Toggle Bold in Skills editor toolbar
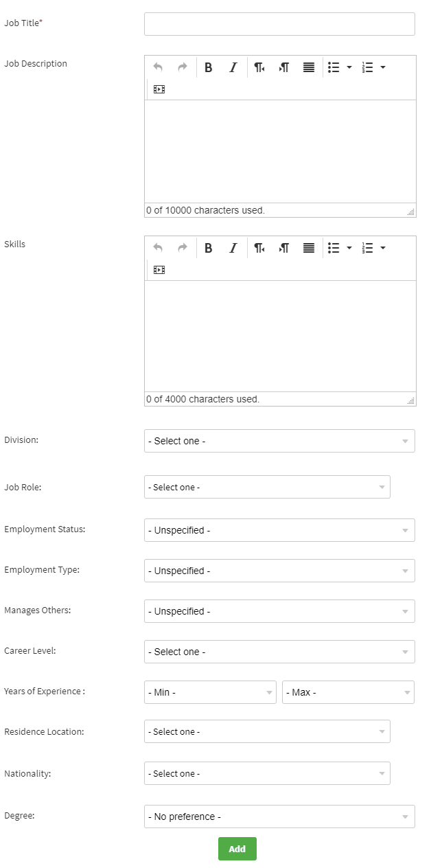Image resolution: width=442 pixels, height=868 pixels. [x=209, y=248]
